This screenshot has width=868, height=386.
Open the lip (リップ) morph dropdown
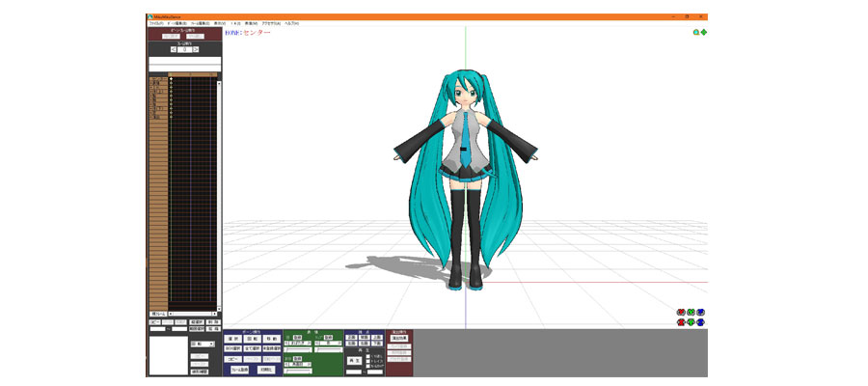(328, 343)
